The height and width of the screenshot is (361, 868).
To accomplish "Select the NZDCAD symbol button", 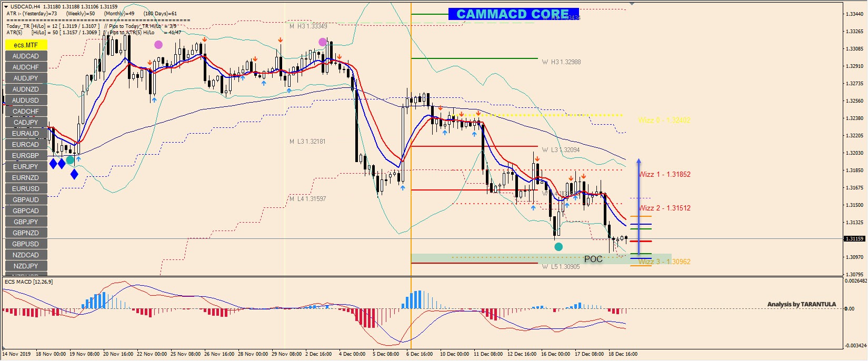I will 26,255.
